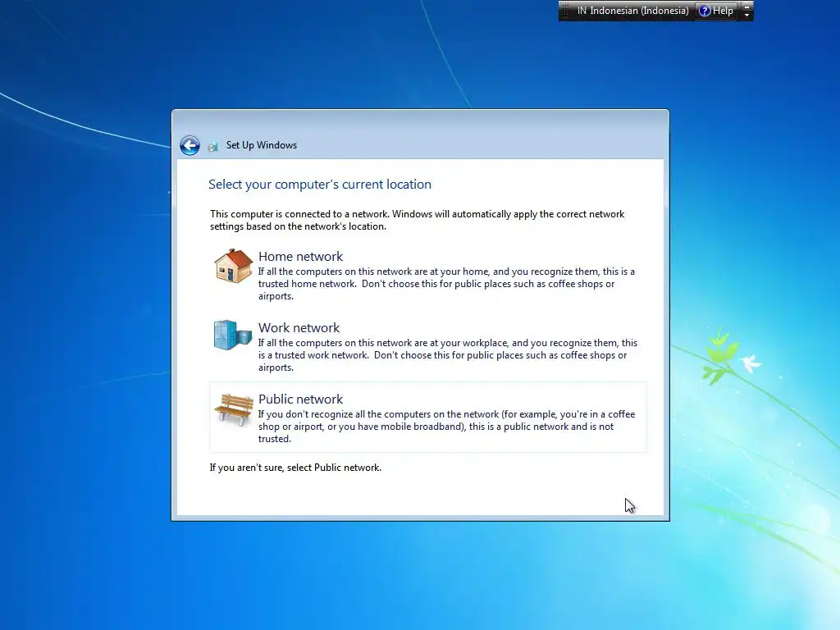
Task: Click the Home network description text
Action: 446,284
